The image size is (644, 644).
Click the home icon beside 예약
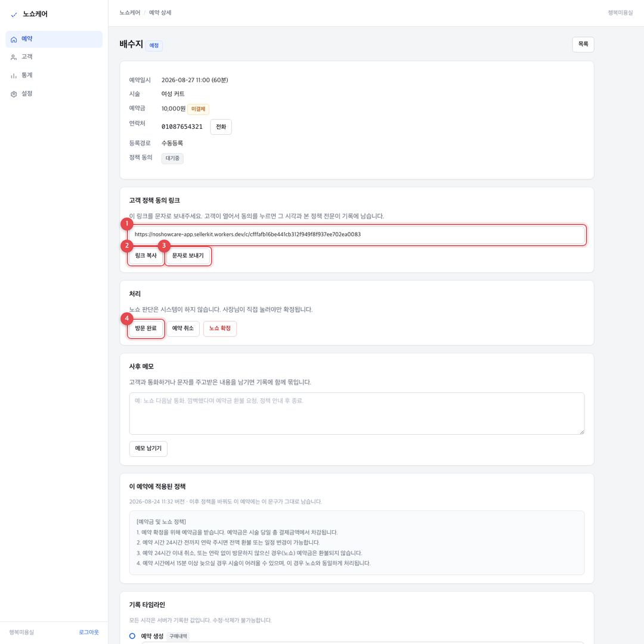click(14, 39)
